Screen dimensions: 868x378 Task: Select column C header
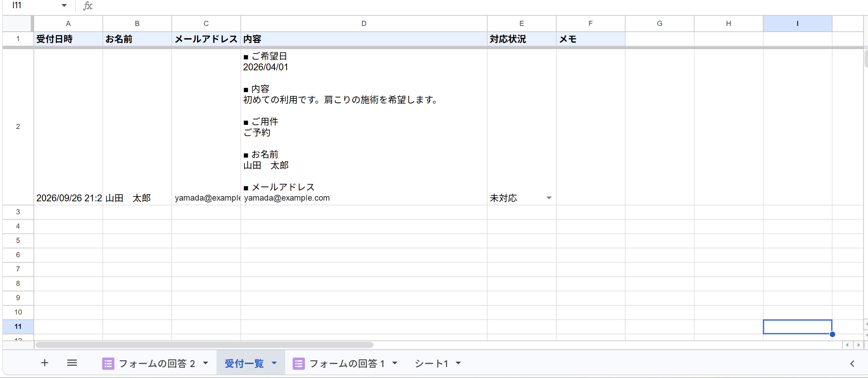(206, 24)
